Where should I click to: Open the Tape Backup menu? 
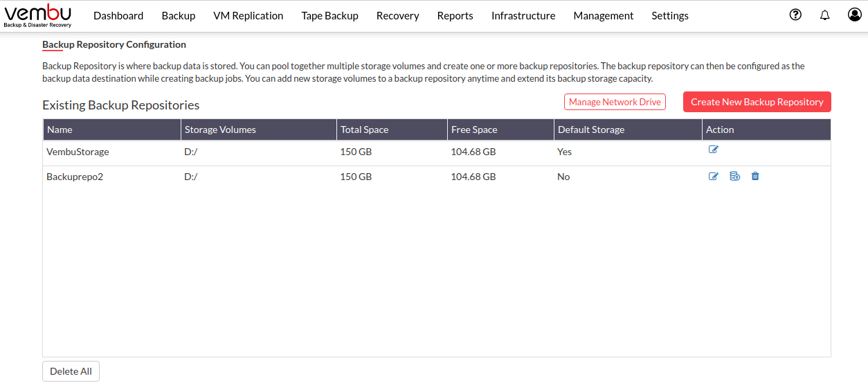(x=330, y=15)
